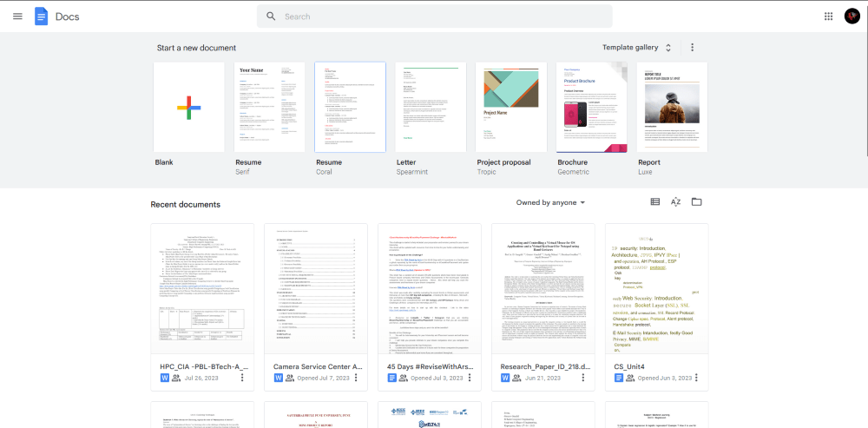868x428 pixels.
Task: Open the template section more options menu
Action: click(x=692, y=48)
